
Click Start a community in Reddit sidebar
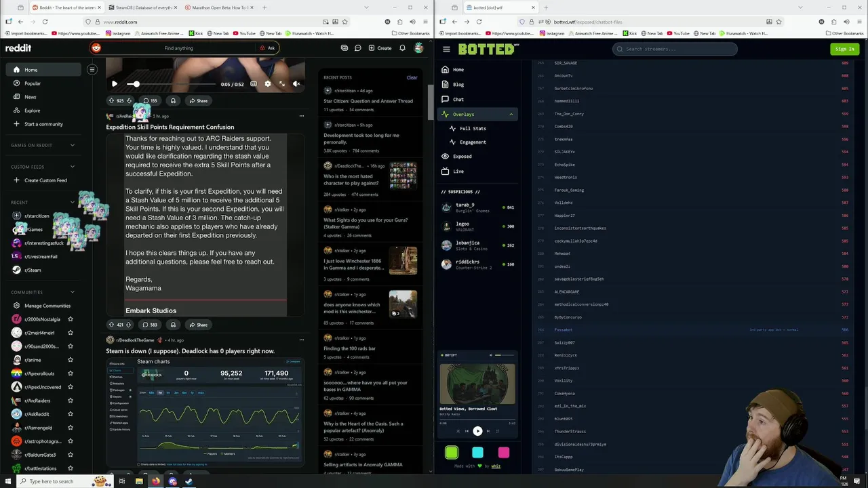(x=44, y=124)
